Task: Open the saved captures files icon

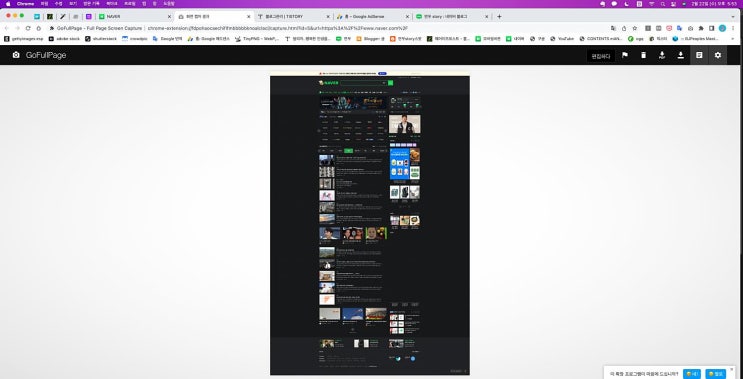Action: pos(699,55)
